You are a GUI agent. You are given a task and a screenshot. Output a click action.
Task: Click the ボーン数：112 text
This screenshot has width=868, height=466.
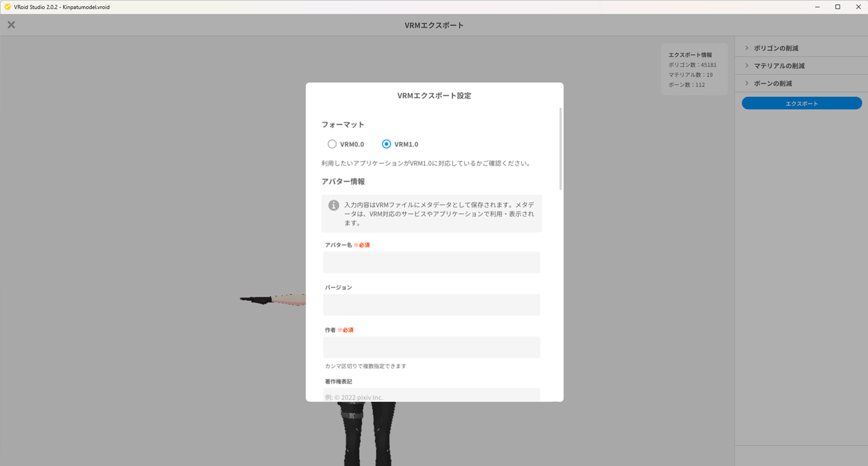click(x=687, y=85)
